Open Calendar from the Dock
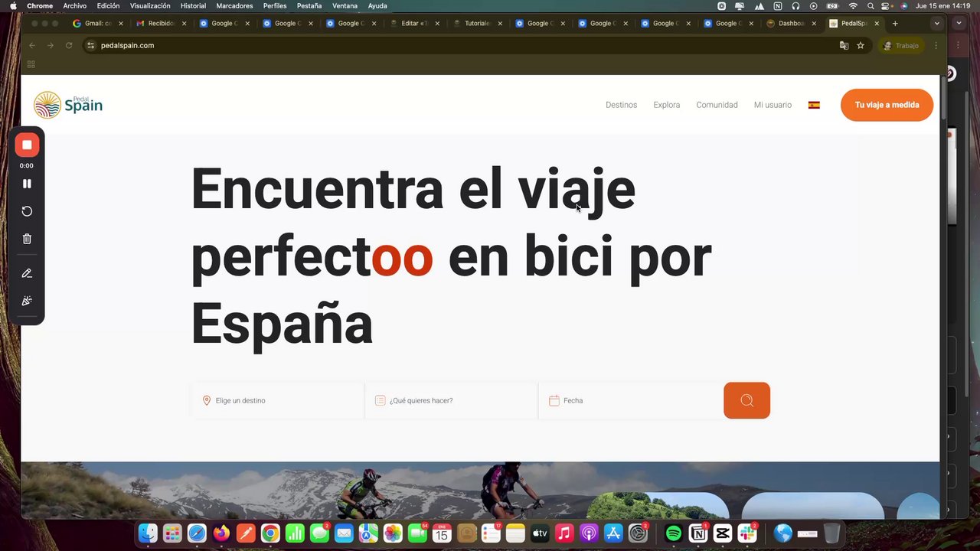Viewport: 980px width, 551px height. (x=442, y=533)
